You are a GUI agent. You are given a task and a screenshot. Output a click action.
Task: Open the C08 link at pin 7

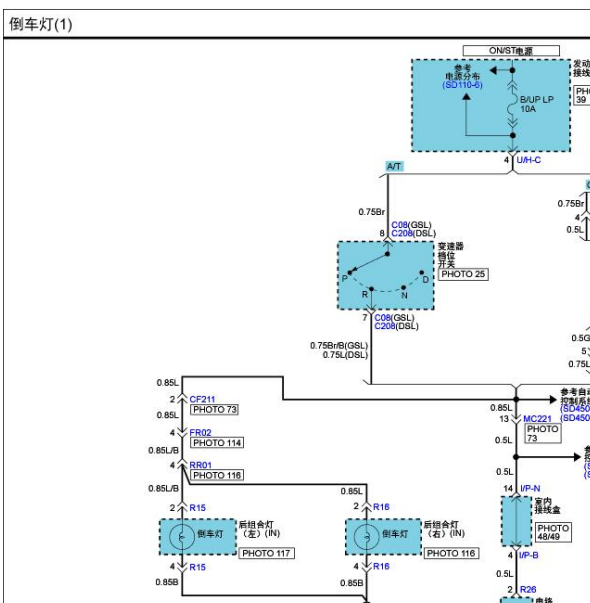382,318
